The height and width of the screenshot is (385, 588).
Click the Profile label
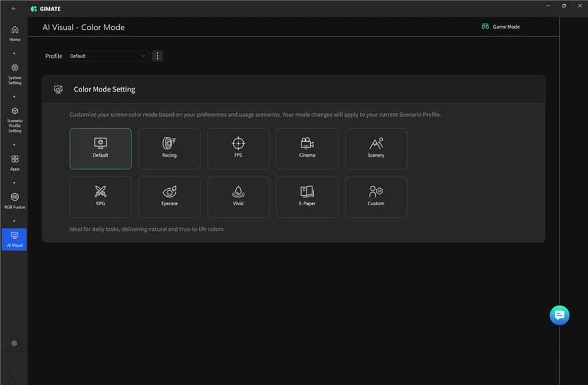coord(53,56)
